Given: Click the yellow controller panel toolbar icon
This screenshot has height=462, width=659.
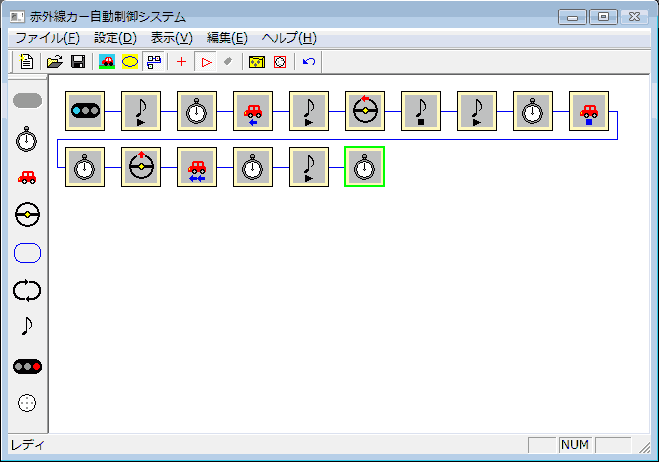Looking at the screenshot, I should click(257, 62).
